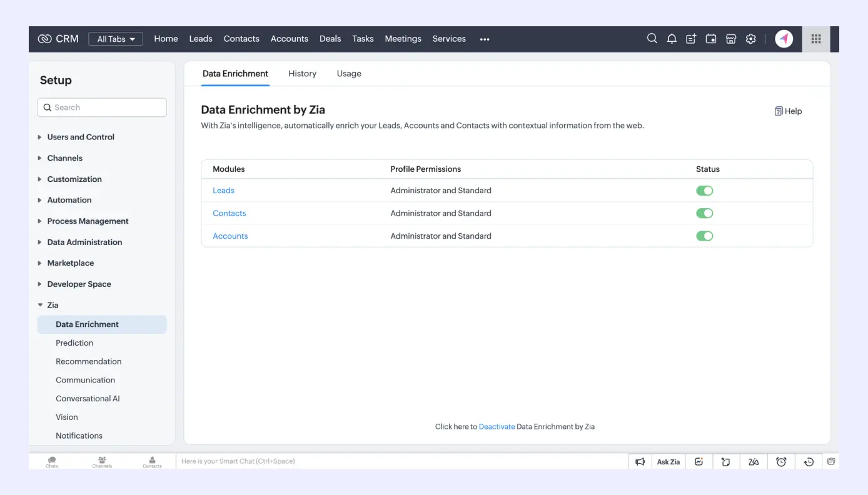Open the notifications bell
The image size is (868, 495).
(672, 39)
